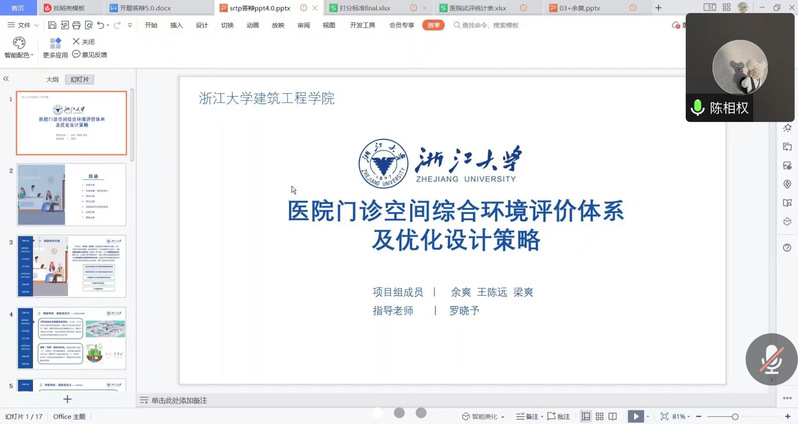The width and height of the screenshot is (798, 424).
Task: Click the Save icon in quick toolbar
Action: (52, 25)
